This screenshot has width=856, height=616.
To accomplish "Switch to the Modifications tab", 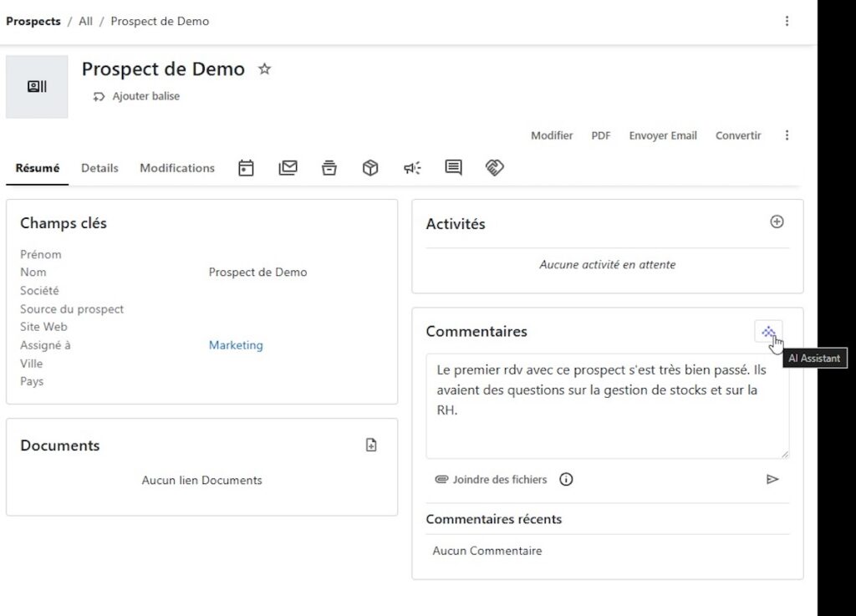I will [x=177, y=168].
